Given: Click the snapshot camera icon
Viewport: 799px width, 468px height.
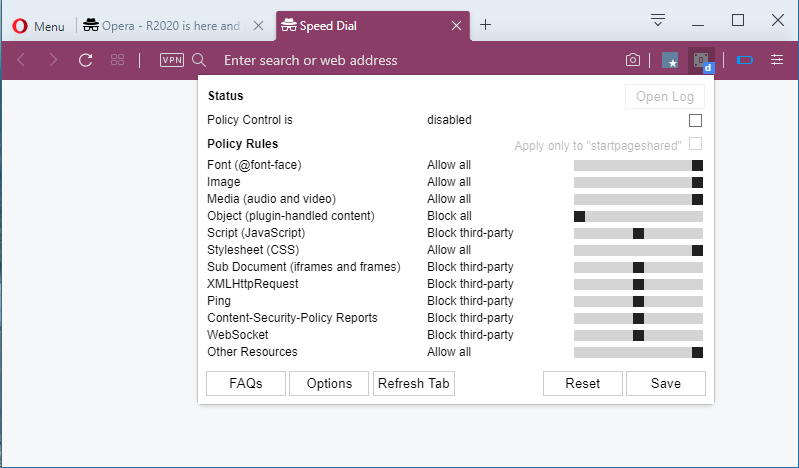Looking at the screenshot, I should (x=633, y=60).
